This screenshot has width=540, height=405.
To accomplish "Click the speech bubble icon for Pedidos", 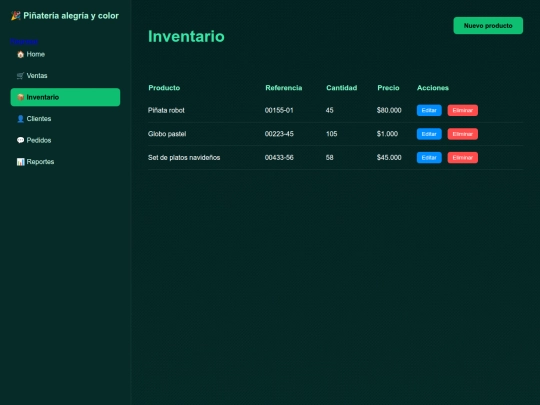I will point(20,140).
